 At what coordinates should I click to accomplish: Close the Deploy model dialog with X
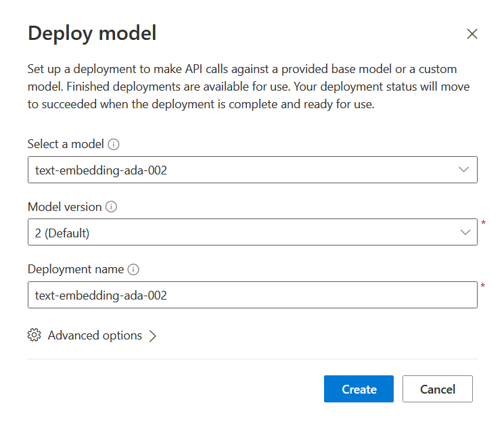(472, 34)
